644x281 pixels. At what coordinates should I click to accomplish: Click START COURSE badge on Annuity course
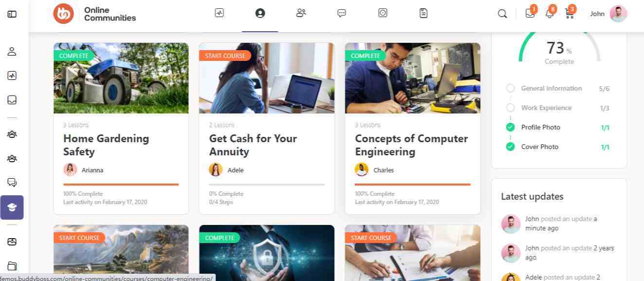(x=225, y=56)
